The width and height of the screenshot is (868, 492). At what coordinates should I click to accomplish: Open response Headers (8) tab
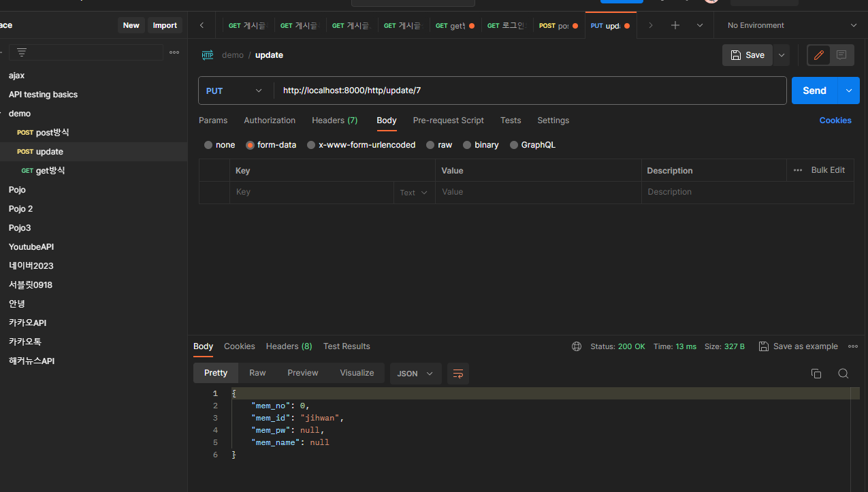289,346
